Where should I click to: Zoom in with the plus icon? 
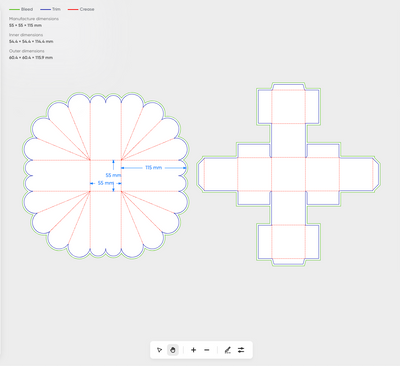click(x=193, y=350)
